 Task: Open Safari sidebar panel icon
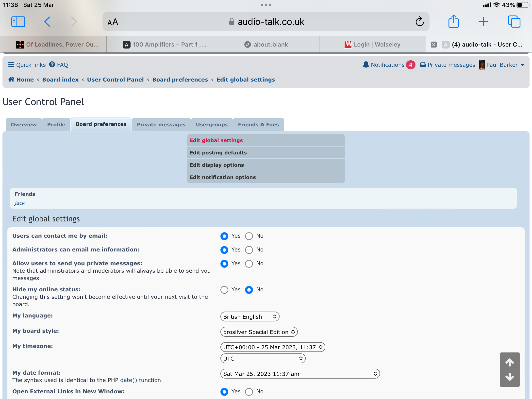(x=18, y=22)
